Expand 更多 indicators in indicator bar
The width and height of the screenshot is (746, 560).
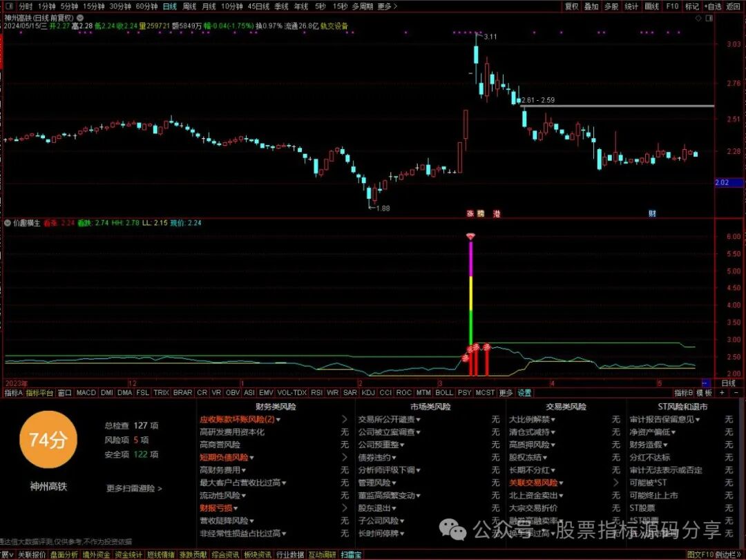point(506,392)
